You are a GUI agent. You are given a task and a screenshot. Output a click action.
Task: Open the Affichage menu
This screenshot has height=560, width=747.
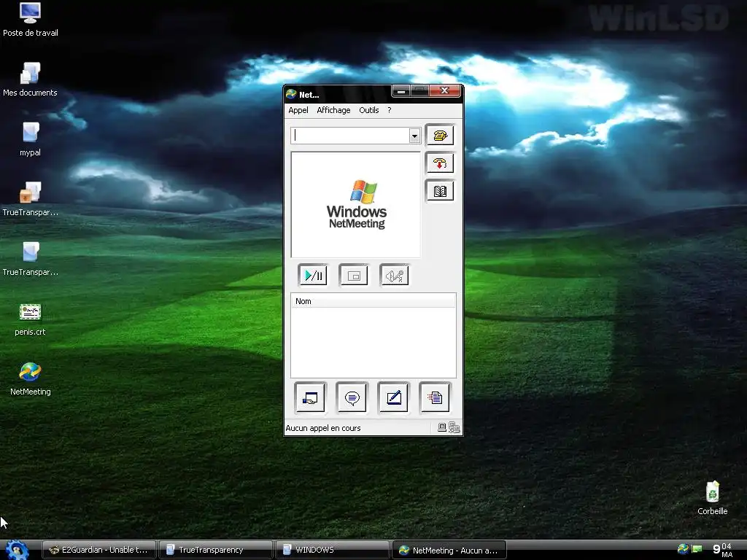[x=333, y=110]
